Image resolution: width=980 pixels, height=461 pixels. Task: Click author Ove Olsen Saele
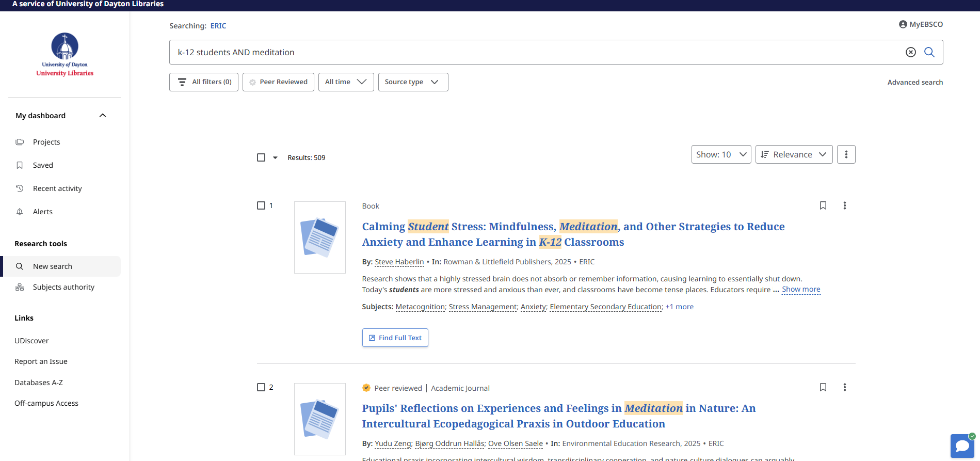[x=516, y=443]
